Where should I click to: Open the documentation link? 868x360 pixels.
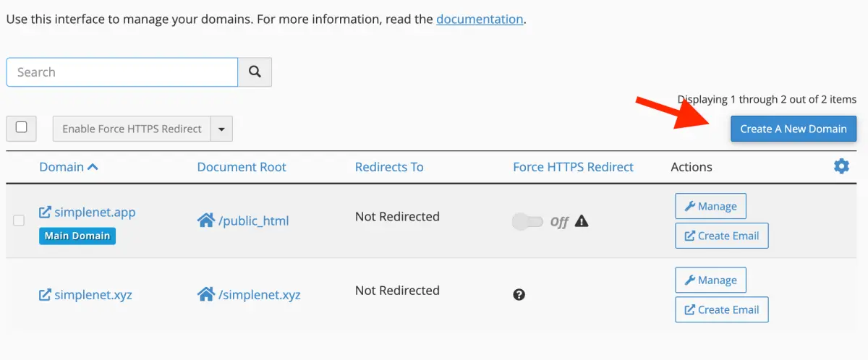(x=480, y=20)
